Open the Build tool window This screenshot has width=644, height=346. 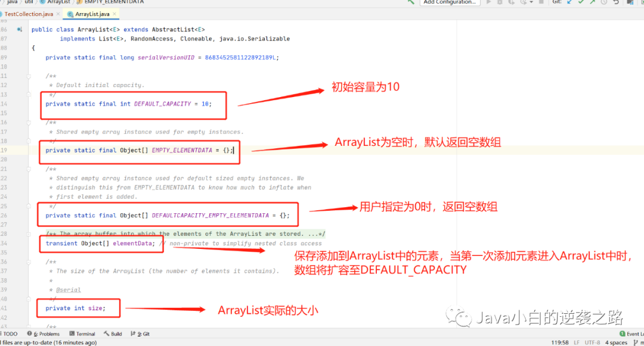coord(113,334)
